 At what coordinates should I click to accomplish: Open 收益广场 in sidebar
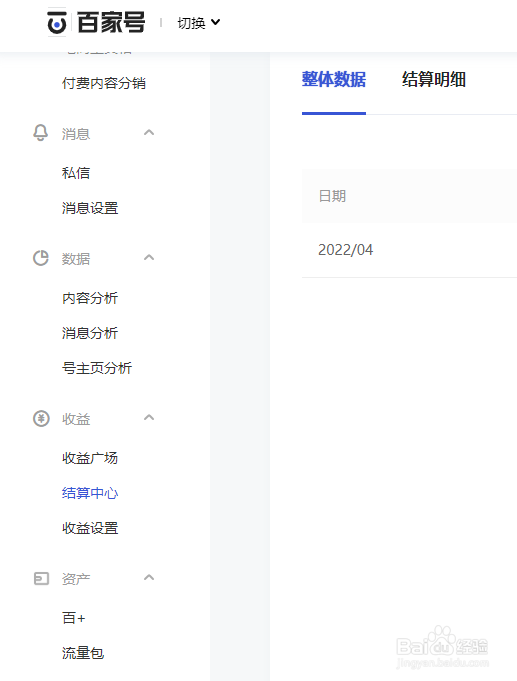(x=90, y=458)
